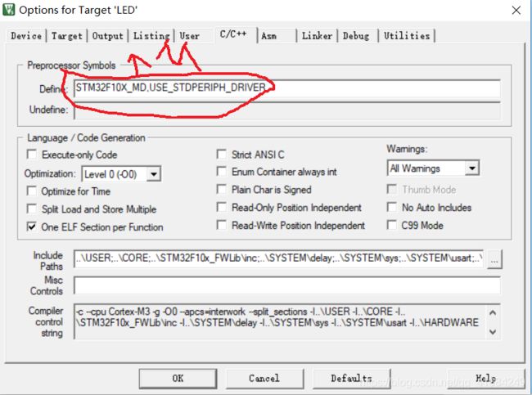Click the Cancel button

point(264,378)
